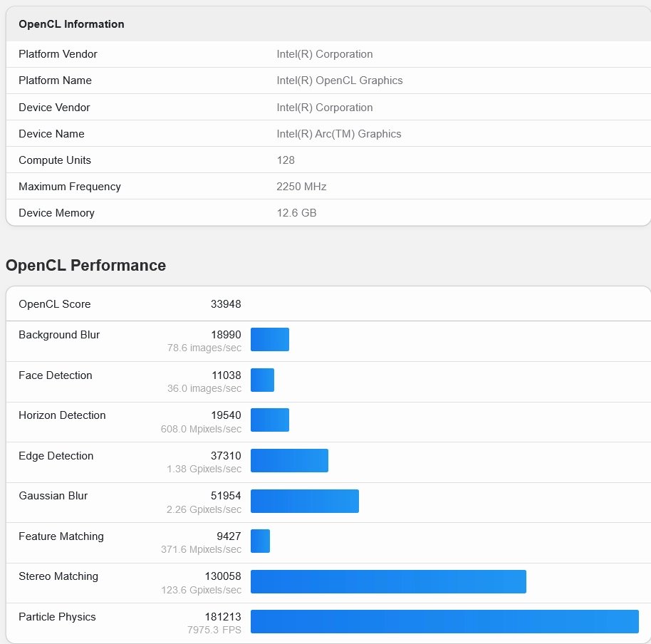Click the OpenCL Information header

[71, 24]
